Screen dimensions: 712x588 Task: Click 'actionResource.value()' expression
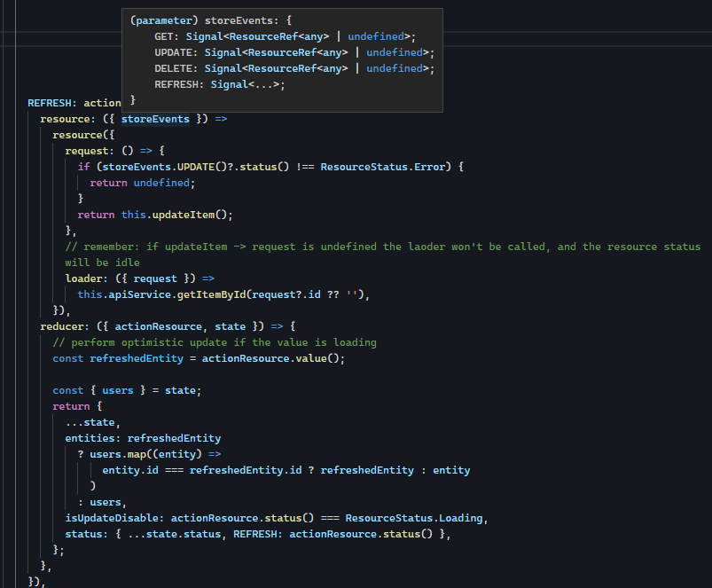click(270, 358)
